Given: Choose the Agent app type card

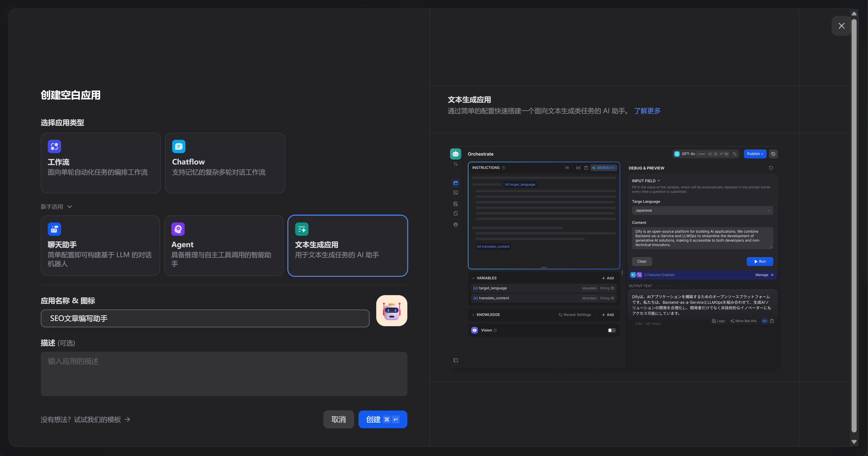Looking at the screenshot, I should [x=224, y=246].
